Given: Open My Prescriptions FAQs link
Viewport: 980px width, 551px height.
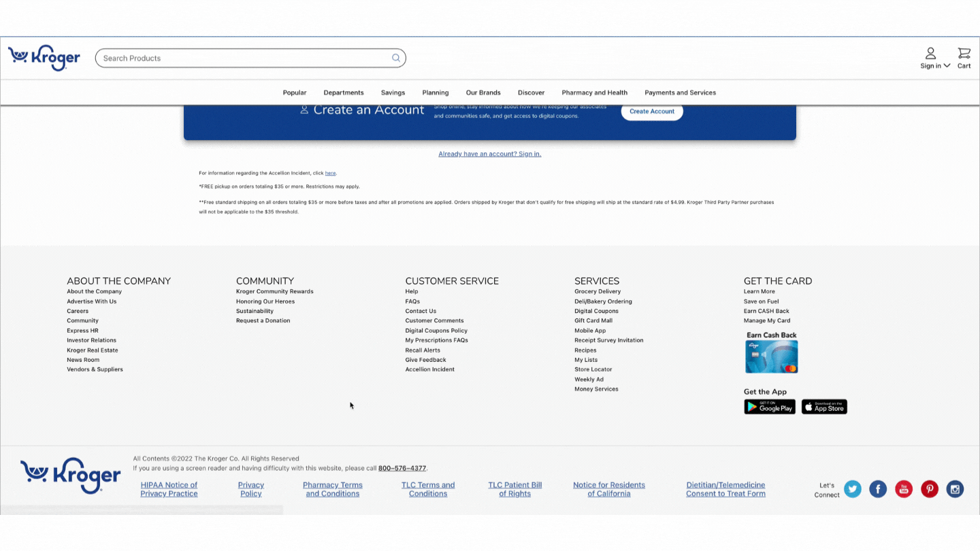Looking at the screenshot, I should [x=436, y=340].
